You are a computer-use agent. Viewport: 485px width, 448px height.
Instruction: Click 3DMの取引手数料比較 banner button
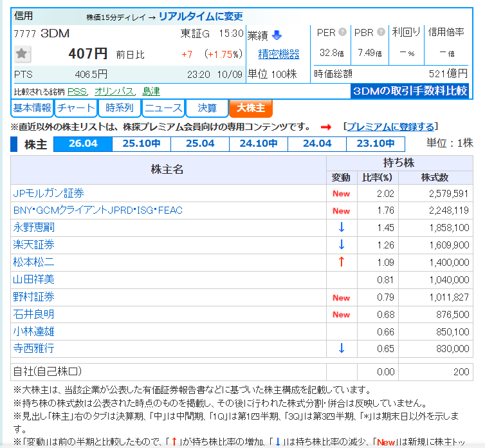(x=410, y=91)
